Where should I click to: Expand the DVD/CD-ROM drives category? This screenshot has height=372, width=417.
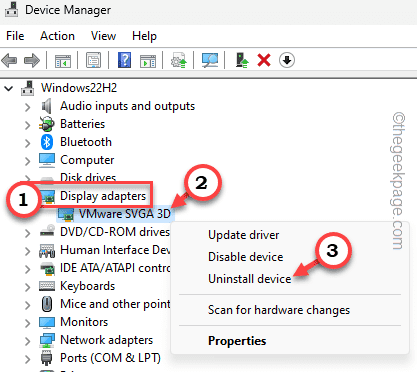[27, 233]
